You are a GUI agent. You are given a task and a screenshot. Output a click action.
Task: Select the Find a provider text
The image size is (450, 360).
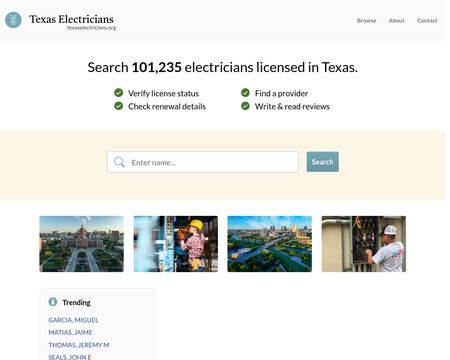point(281,93)
